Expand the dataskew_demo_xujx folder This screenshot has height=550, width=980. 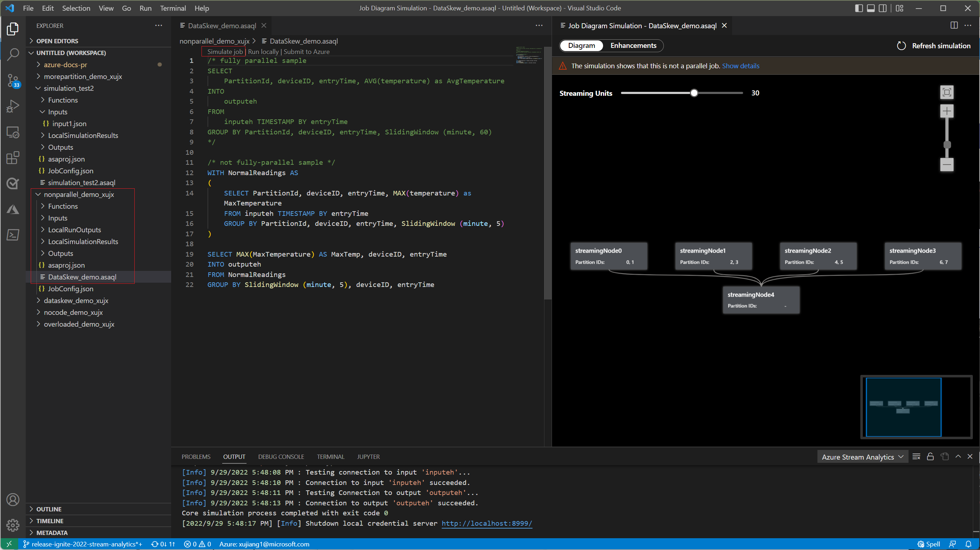tap(76, 300)
